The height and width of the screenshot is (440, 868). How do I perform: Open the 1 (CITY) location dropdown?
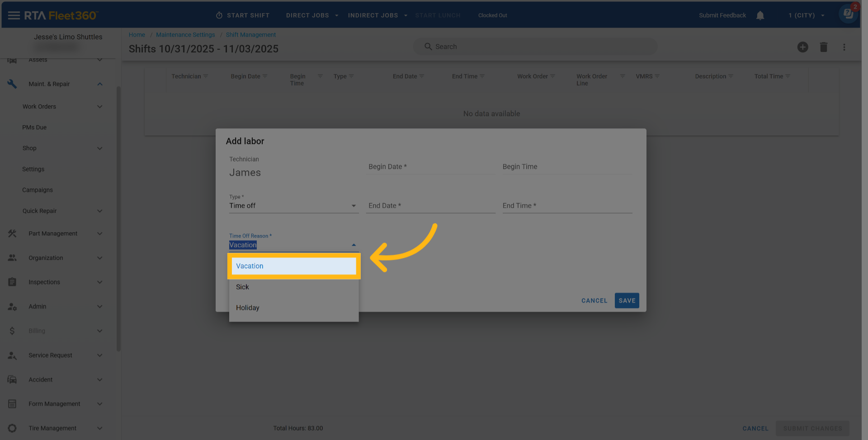pyautogui.click(x=806, y=15)
